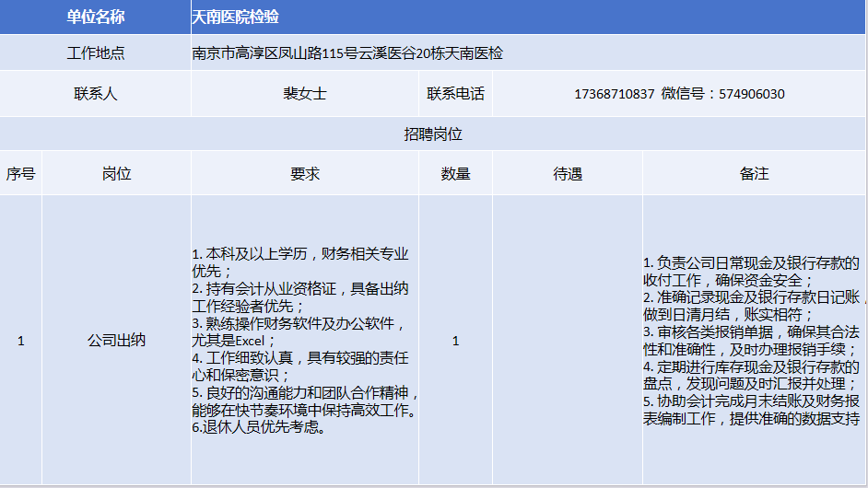Select the 公司出纳 position cell
The height and width of the screenshot is (488, 868).
click(117, 341)
